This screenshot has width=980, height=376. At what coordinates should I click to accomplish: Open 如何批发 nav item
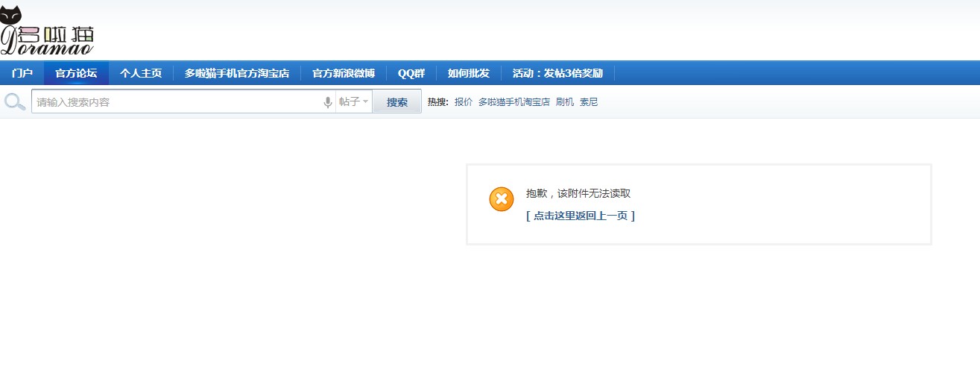tap(469, 73)
